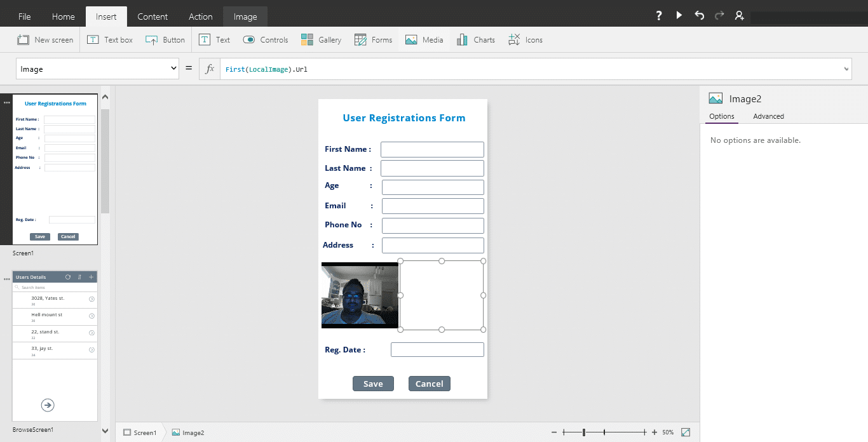This screenshot has height=442, width=868.
Task: Expand the formula bar chevron
Action: point(846,69)
